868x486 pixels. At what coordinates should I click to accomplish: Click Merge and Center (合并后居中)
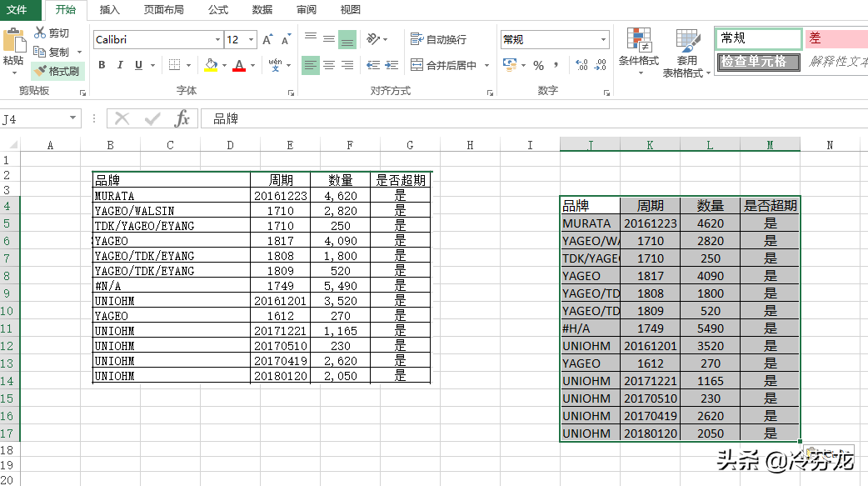(x=444, y=65)
